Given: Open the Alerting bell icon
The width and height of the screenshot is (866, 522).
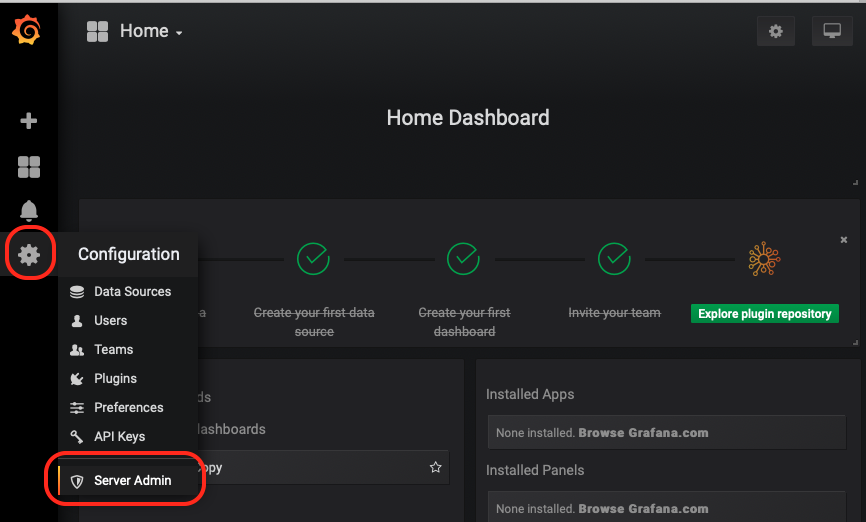Looking at the screenshot, I should (x=29, y=211).
